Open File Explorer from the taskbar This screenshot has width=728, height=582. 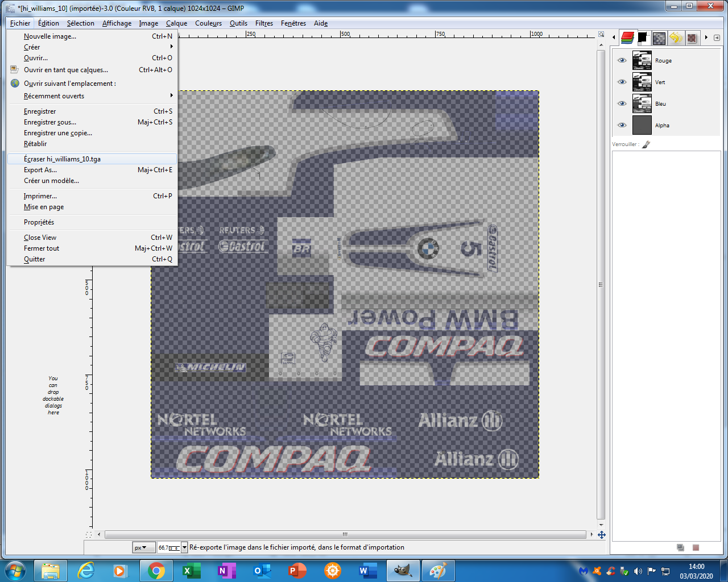[x=51, y=571]
